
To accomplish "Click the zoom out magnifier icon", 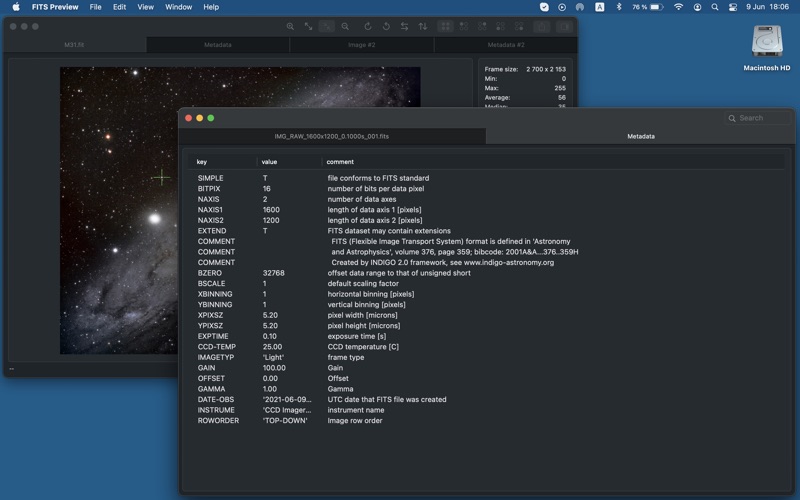I will [345, 27].
